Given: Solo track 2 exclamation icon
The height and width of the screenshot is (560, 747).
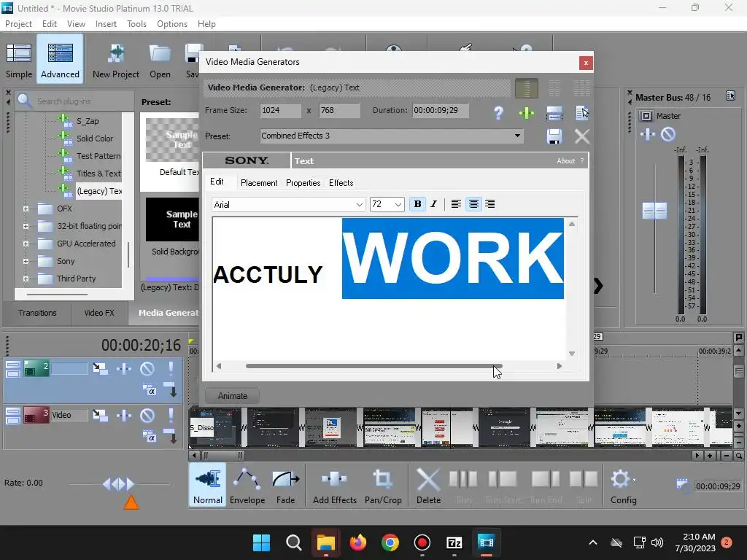Looking at the screenshot, I should 171,368.
